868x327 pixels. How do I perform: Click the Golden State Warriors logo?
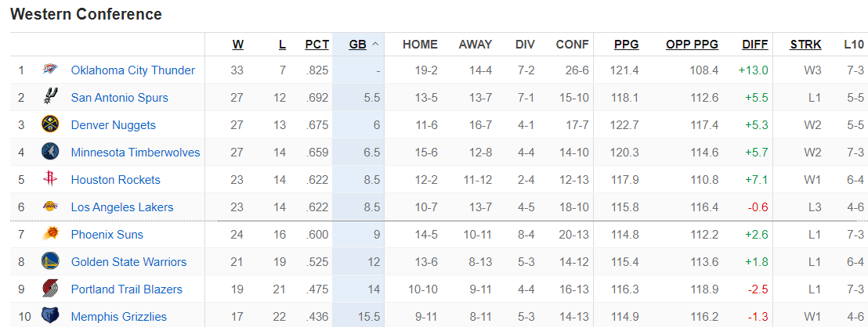[50, 262]
